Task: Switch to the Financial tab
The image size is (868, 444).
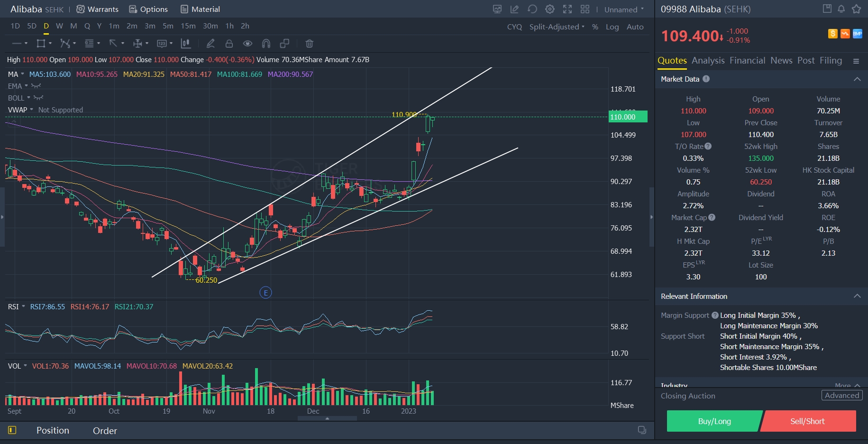Action: [747, 61]
